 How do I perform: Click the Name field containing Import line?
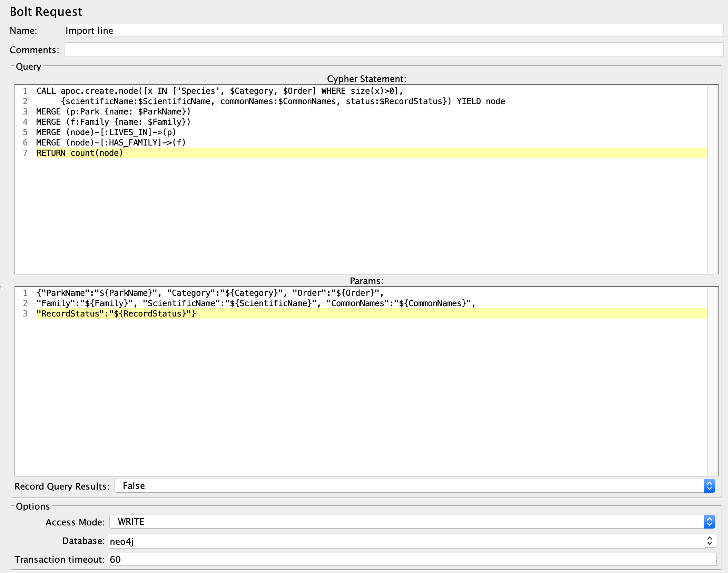(x=242, y=31)
